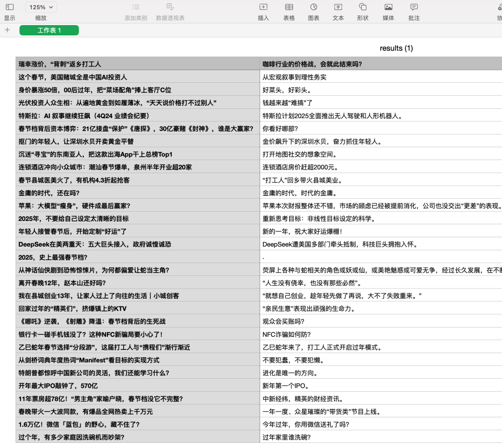Select cell 开年最大IPO敲钟了，570亿
The height and width of the screenshot is (448, 502).
(x=138, y=386)
